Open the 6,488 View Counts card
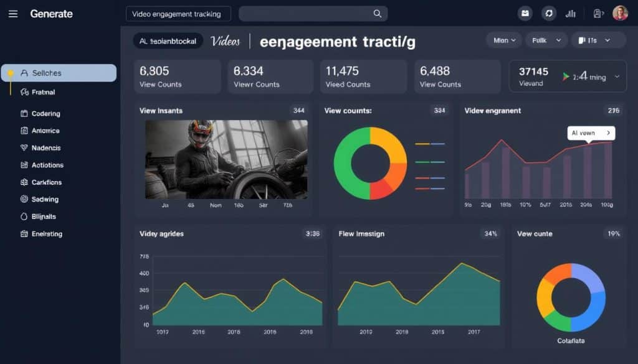The height and width of the screenshot is (364, 638). pyautogui.click(x=457, y=77)
